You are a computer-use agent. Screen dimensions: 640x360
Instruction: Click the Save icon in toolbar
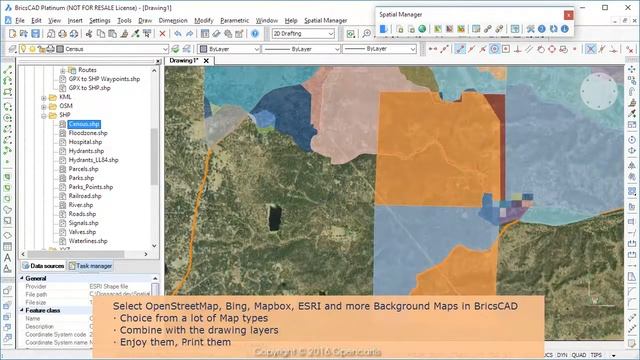36,33
